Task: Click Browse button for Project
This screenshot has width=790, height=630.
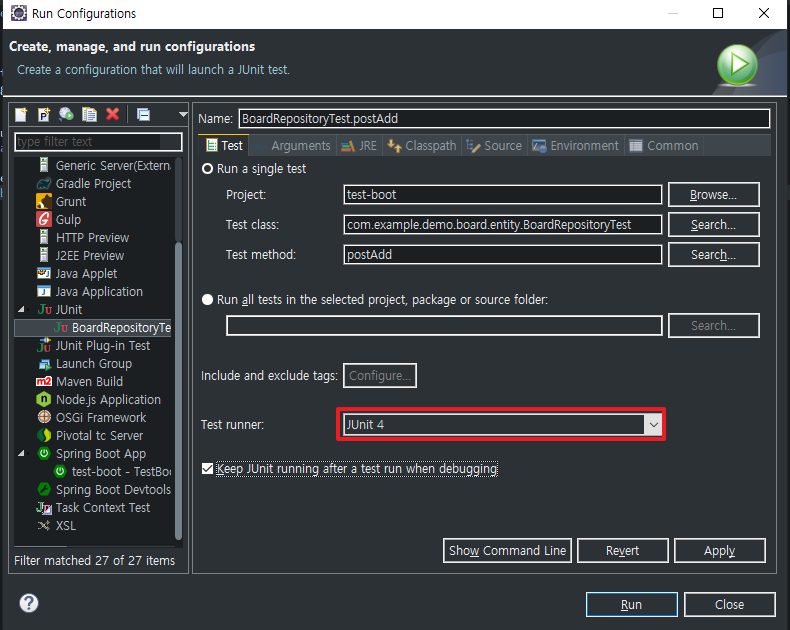Action: (713, 195)
